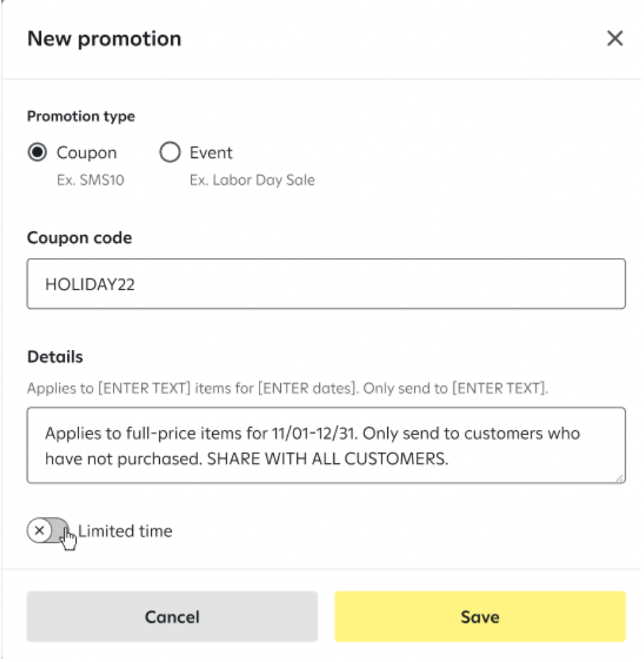Click the "Details" section label

(55, 357)
